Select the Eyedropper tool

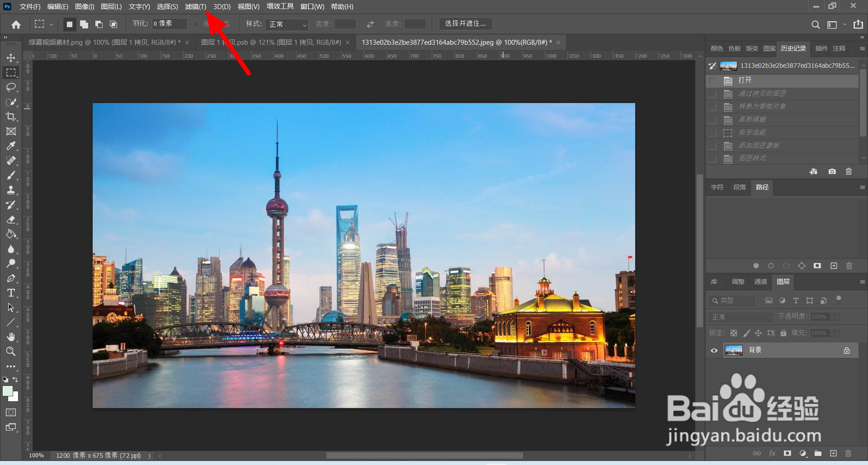11,146
